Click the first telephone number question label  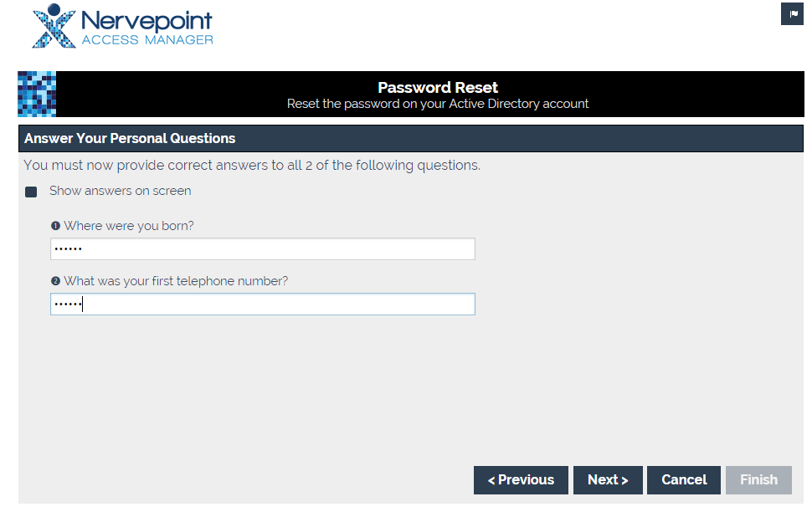(175, 281)
